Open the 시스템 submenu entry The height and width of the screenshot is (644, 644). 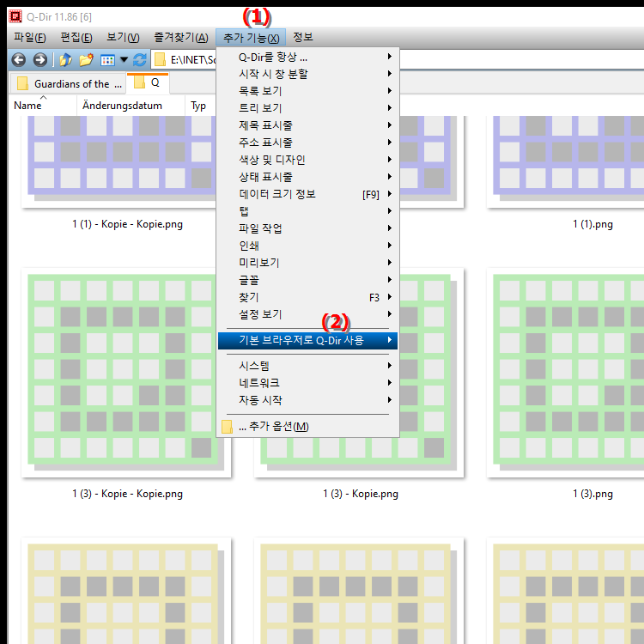[x=307, y=366]
